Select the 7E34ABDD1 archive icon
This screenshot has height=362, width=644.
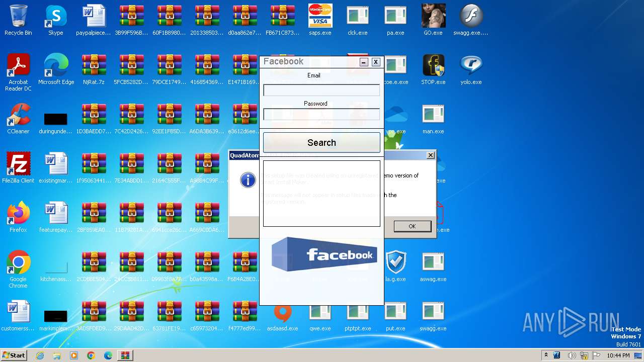[131, 168]
